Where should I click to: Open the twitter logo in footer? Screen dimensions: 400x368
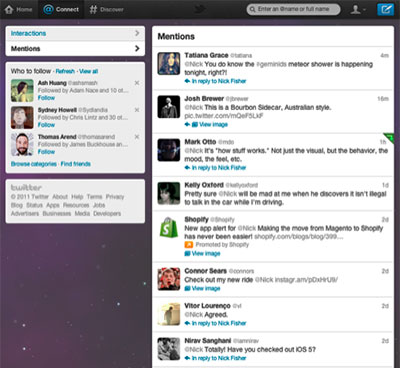tap(26, 187)
